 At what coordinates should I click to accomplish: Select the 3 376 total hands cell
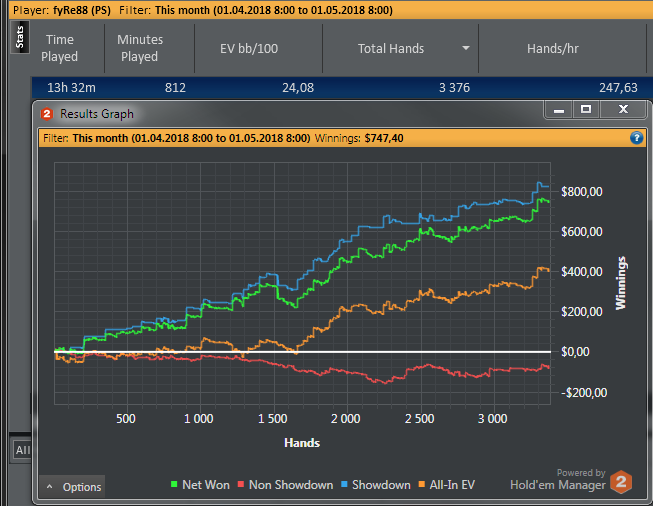454,88
